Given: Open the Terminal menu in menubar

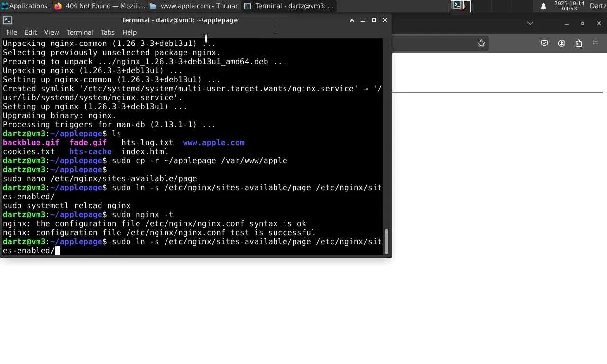Looking at the screenshot, I should pos(80,32).
